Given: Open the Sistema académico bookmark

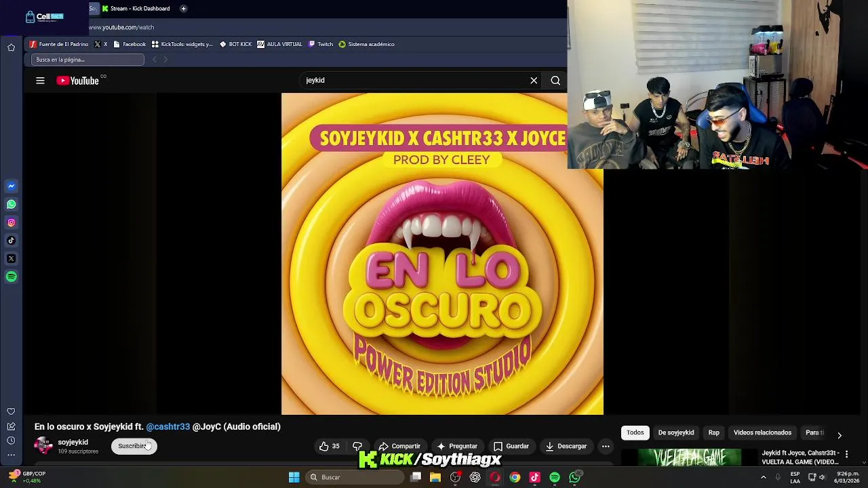Looking at the screenshot, I should click(x=366, y=44).
